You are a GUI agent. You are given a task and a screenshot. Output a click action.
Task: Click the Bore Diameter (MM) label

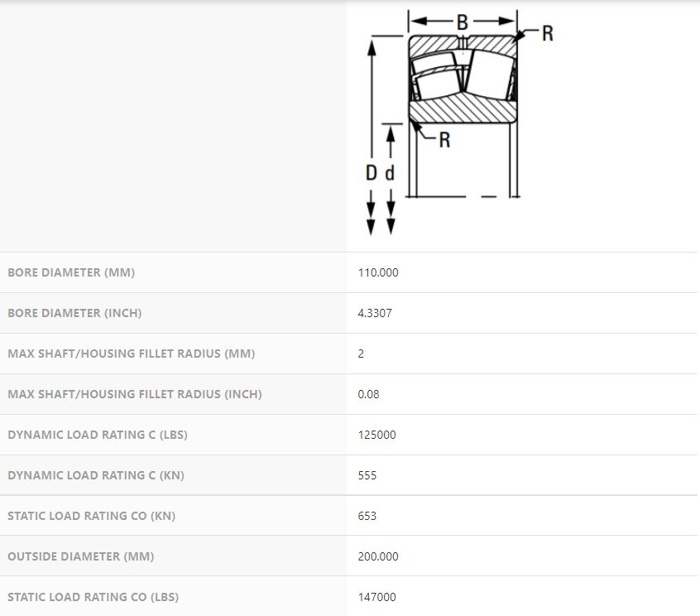pos(71,272)
